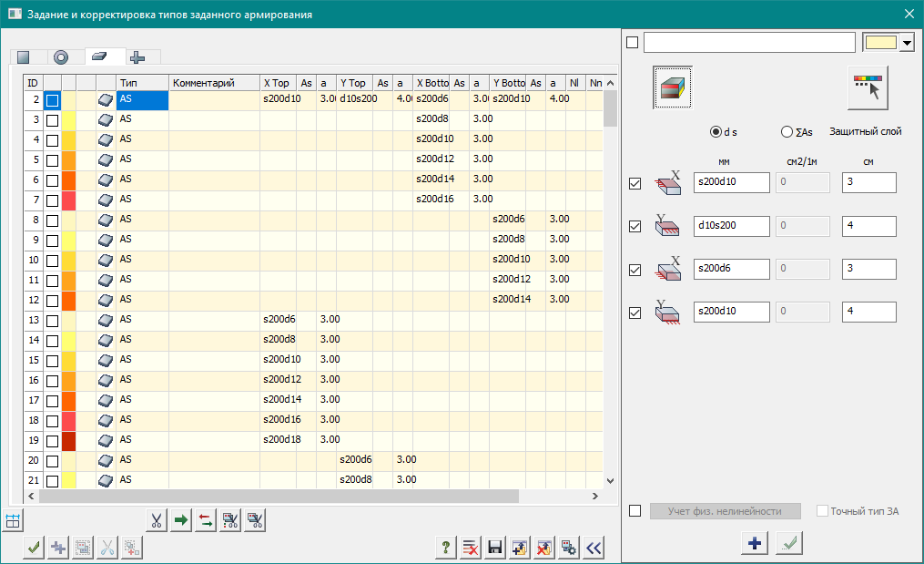Switch to the plus cross-shaped tab
This screenshot has width=924, height=564.
137,57
